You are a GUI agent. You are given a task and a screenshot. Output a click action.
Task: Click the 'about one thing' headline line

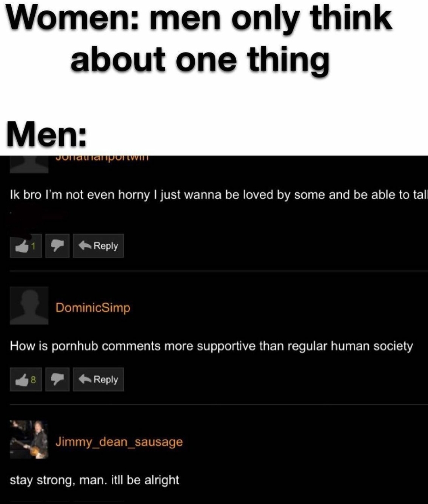point(200,59)
